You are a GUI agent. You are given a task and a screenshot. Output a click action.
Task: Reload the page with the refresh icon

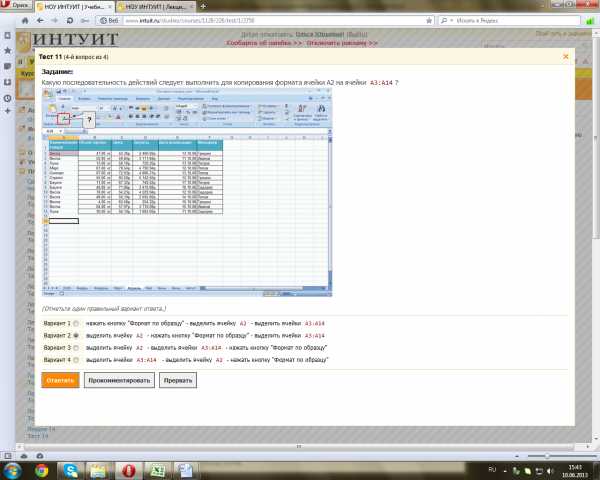(x=70, y=21)
